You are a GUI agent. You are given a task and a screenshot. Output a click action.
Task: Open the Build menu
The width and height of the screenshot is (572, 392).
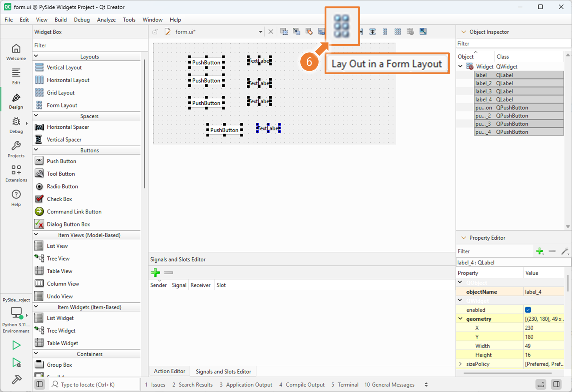pyautogui.click(x=61, y=20)
